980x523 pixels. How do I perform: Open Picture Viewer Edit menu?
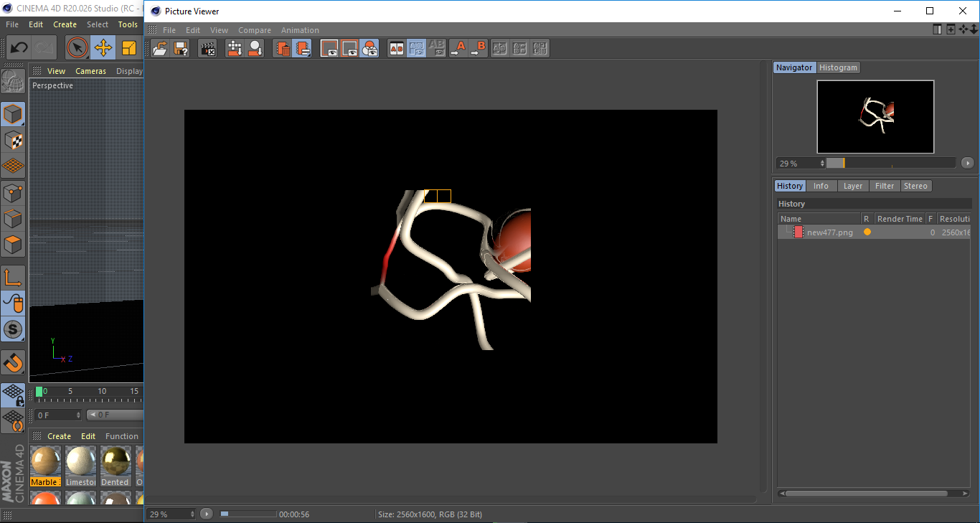tap(193, 30)
